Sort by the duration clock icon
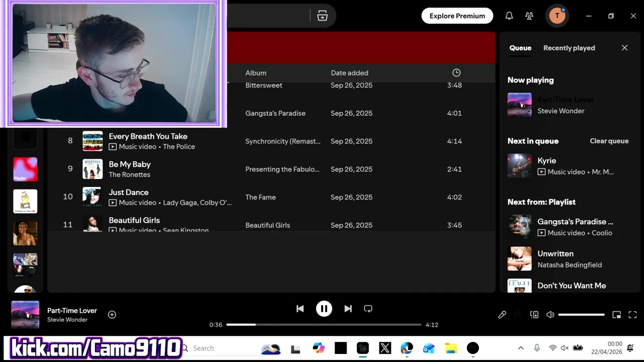The width and height of the screenshot is (644, 362). tap(456, 73)
